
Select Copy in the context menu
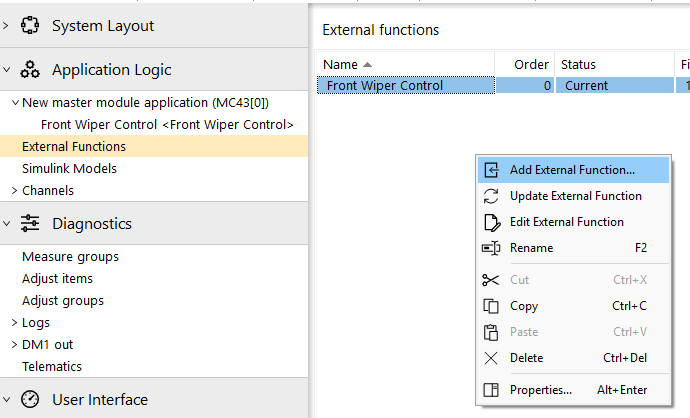524,306
